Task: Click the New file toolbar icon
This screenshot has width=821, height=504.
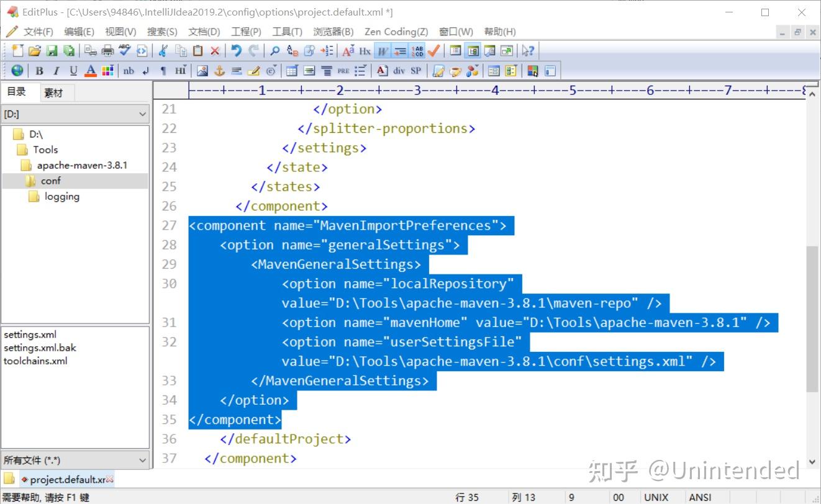Action: (17, 51)
